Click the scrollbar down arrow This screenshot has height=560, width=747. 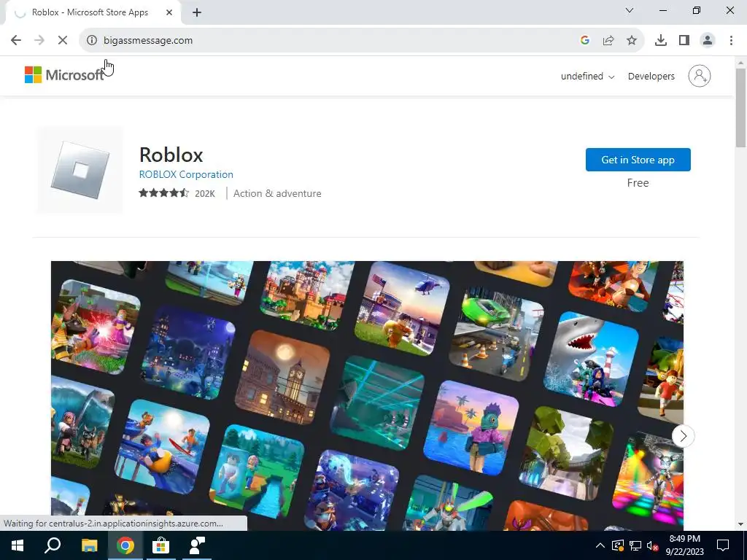[740, 524]
